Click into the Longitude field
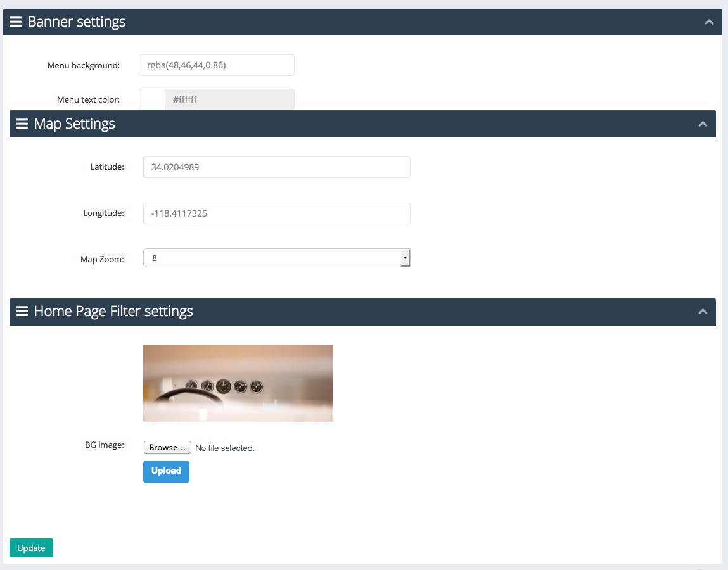Screen dimensions: 728x570 277,213
